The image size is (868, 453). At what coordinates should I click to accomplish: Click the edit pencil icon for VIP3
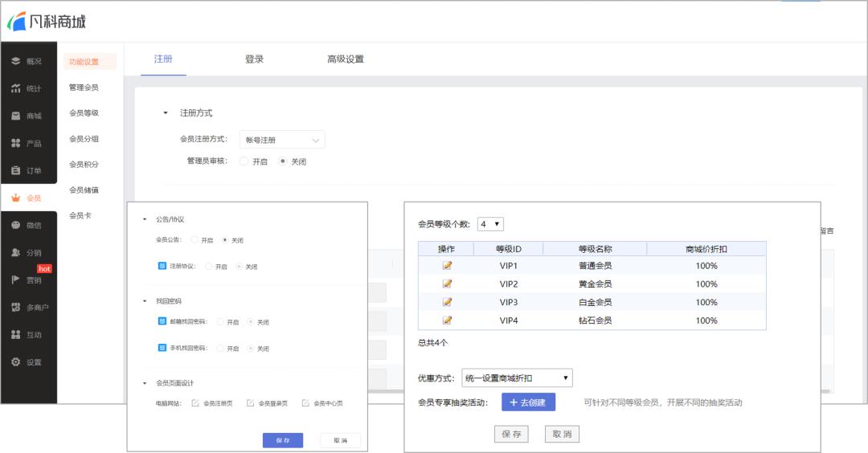[447, 302]
